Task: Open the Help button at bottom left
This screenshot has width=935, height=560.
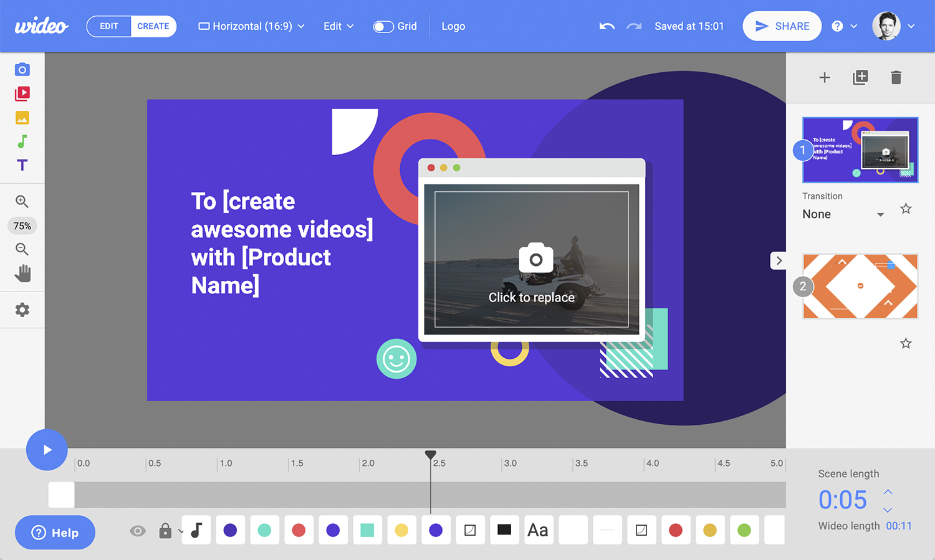Action: (x=55, y=533)
